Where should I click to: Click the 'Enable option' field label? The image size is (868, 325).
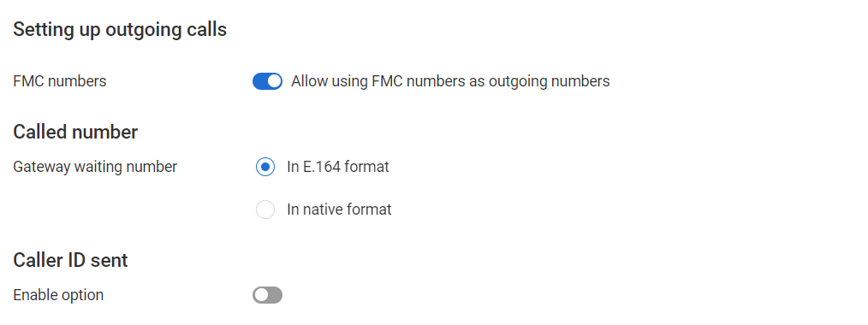click(58, 295)
